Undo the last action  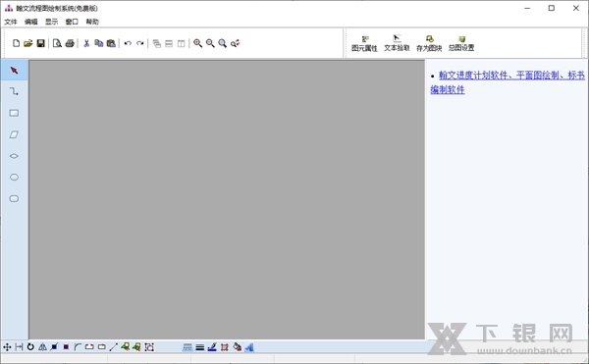(x=128, y=43)
